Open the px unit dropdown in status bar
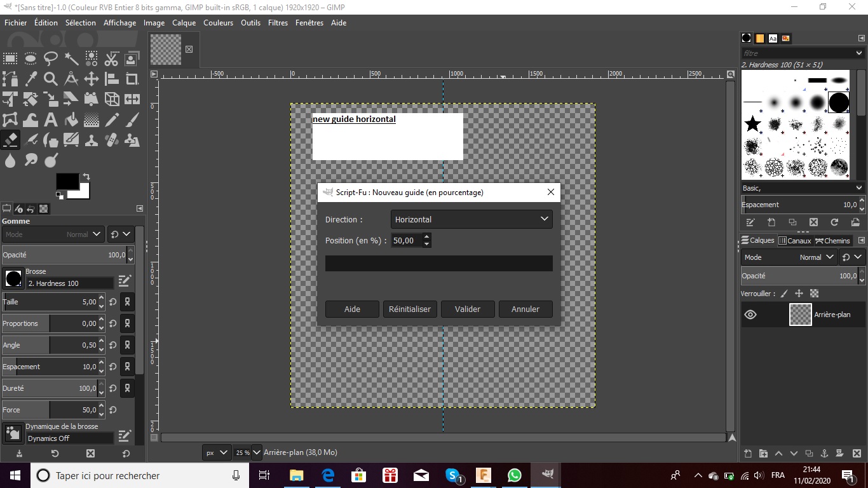 (217, 452)
